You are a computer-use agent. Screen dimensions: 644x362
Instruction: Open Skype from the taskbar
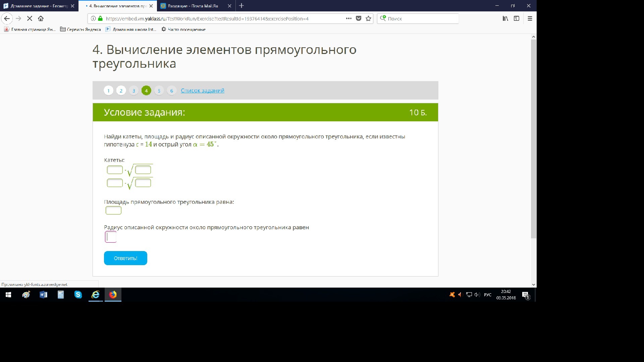[78, 295]
